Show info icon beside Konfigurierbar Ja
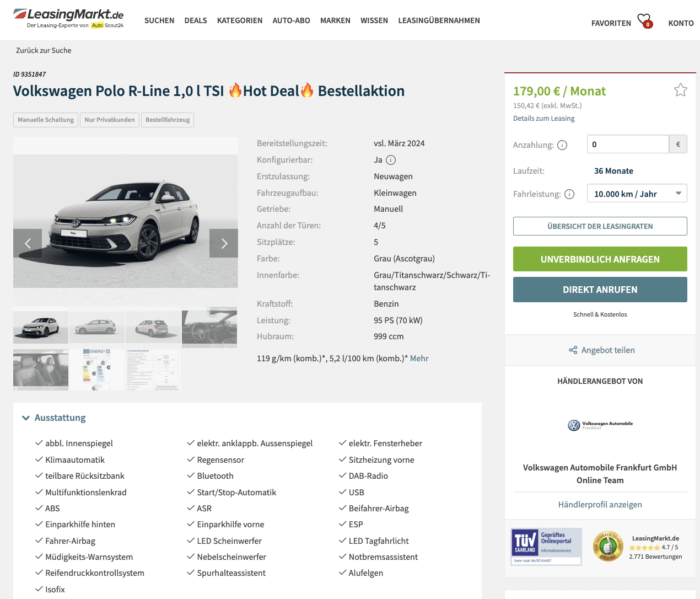The width and height of the screenshot is (700, 599). (391, 160)
